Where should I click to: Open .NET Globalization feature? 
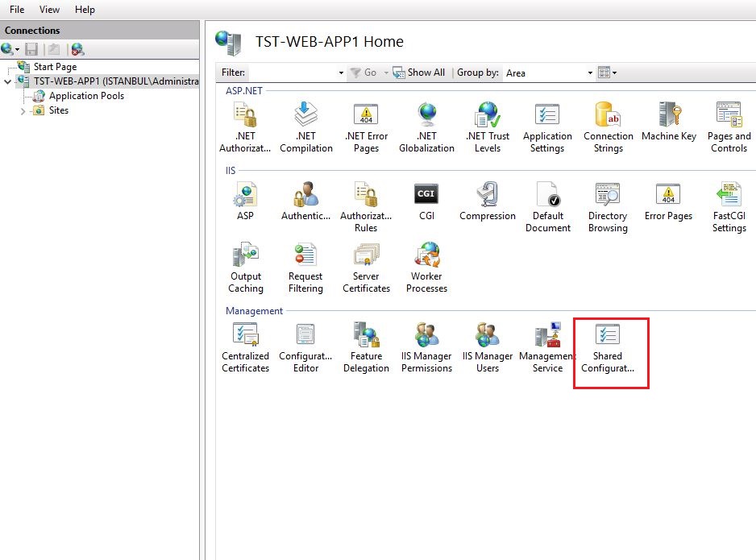tap(426, 127)
